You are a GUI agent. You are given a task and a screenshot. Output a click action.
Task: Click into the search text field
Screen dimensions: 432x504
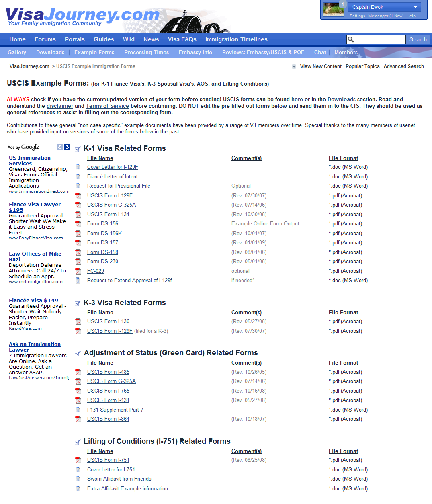(380, 39)
